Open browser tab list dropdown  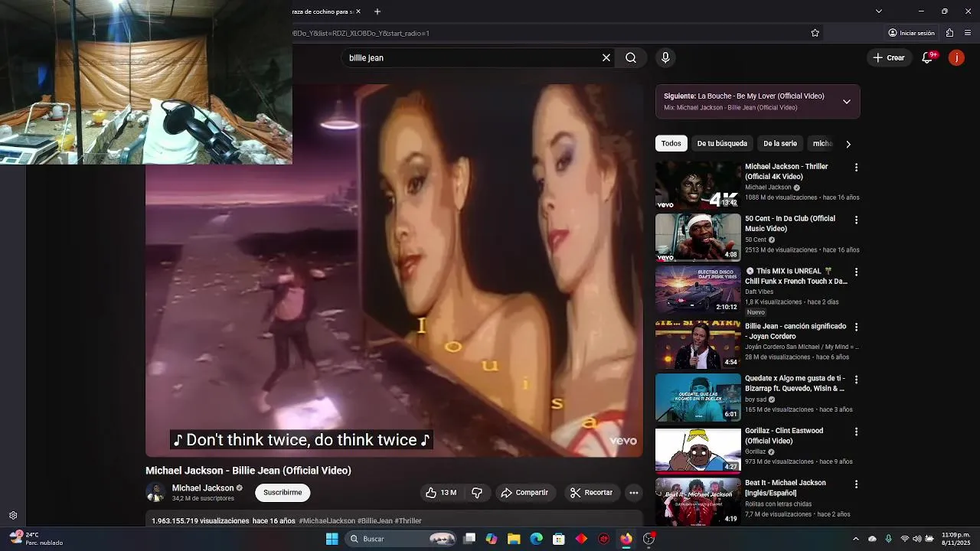(x=879, y=11)
